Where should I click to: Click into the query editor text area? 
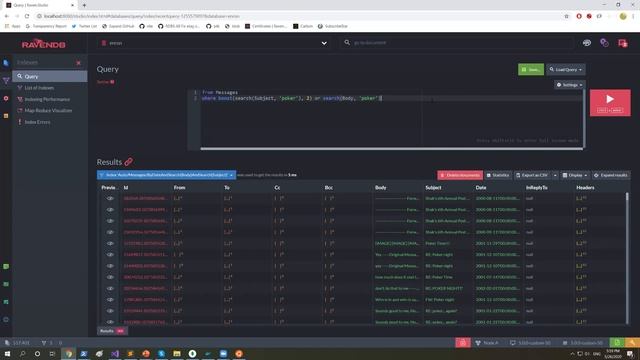click(x=391, y=118)
